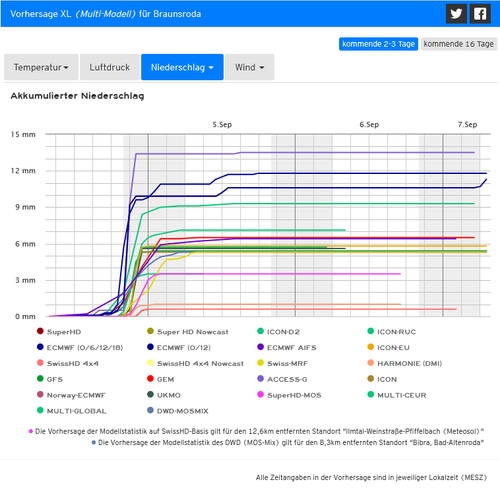
Task: Click the SuperHD-MOS legend label
Action: pos(294,395)
